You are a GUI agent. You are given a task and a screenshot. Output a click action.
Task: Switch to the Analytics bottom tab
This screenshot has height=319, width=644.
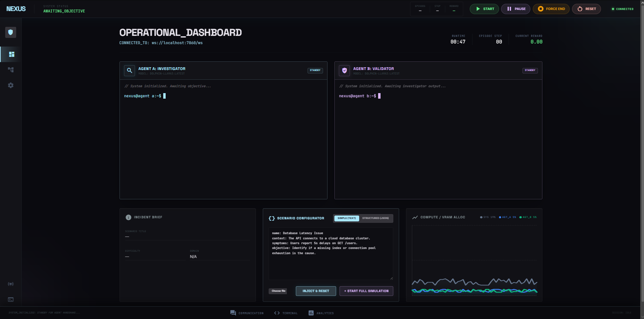pyautogui.click(x=321, y=313)
